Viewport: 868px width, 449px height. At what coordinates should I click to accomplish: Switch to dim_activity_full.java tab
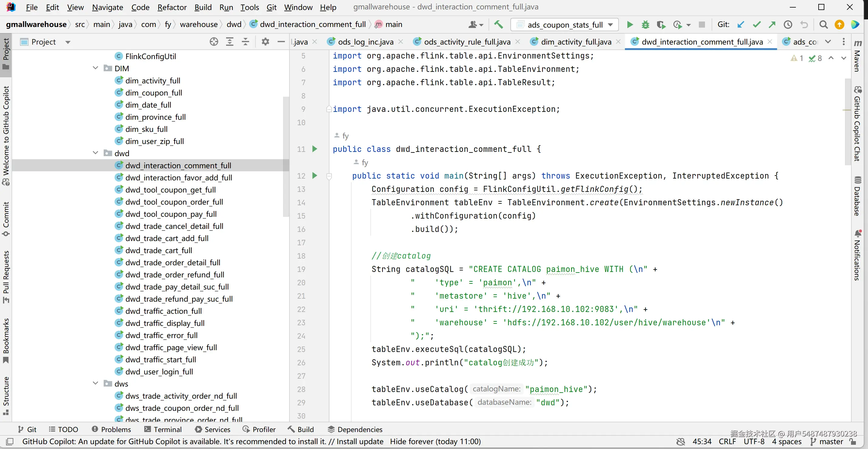576,42
